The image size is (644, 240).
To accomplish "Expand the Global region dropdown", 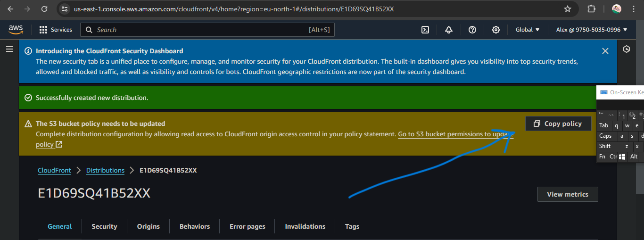I will tap(528, 30).
